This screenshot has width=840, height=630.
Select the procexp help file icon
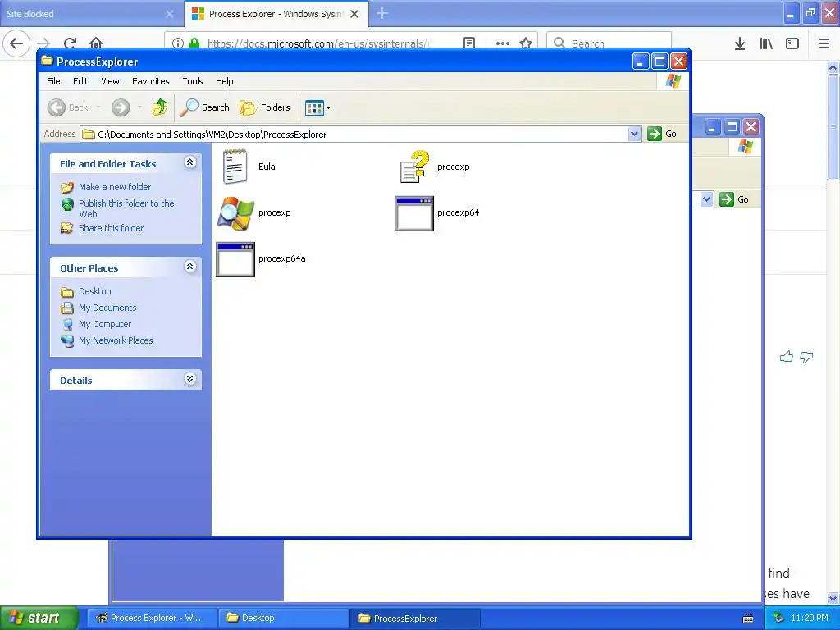[x=414, y=167]
